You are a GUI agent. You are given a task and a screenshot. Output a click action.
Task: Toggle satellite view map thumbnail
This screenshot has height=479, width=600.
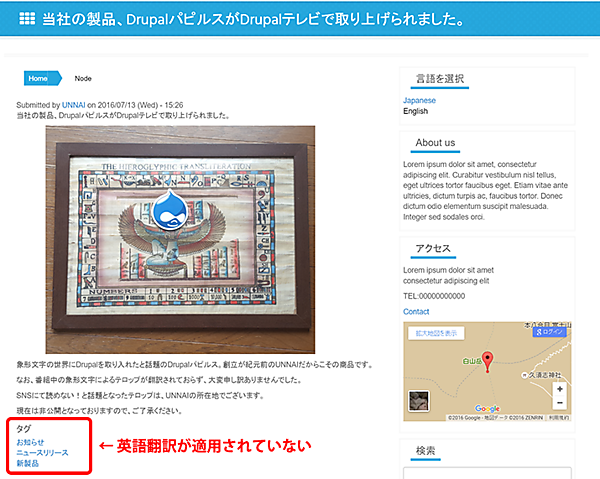[419, 401]
